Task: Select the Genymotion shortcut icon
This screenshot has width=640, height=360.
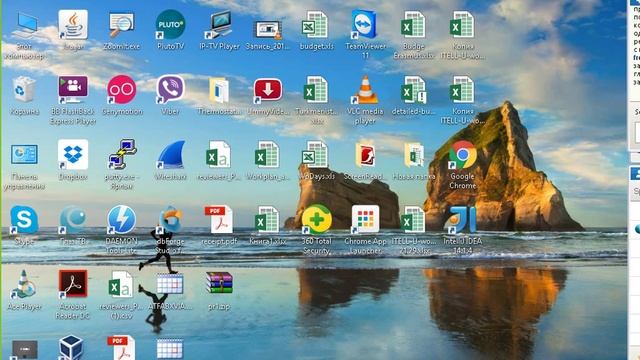Action: click(x=122, y=89)
